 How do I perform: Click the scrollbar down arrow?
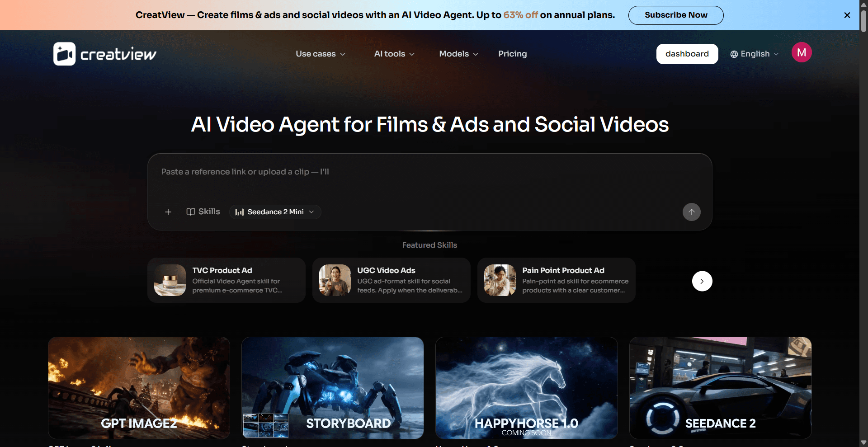click(863, 442)
